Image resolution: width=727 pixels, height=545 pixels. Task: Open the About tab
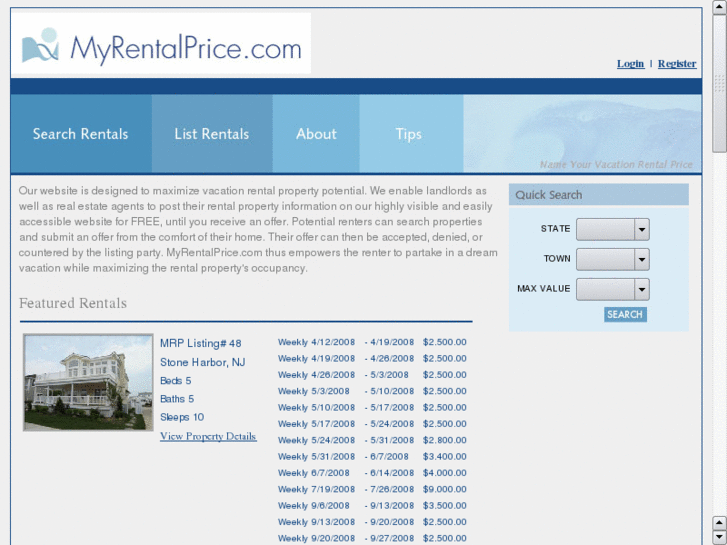coord(316,134)
